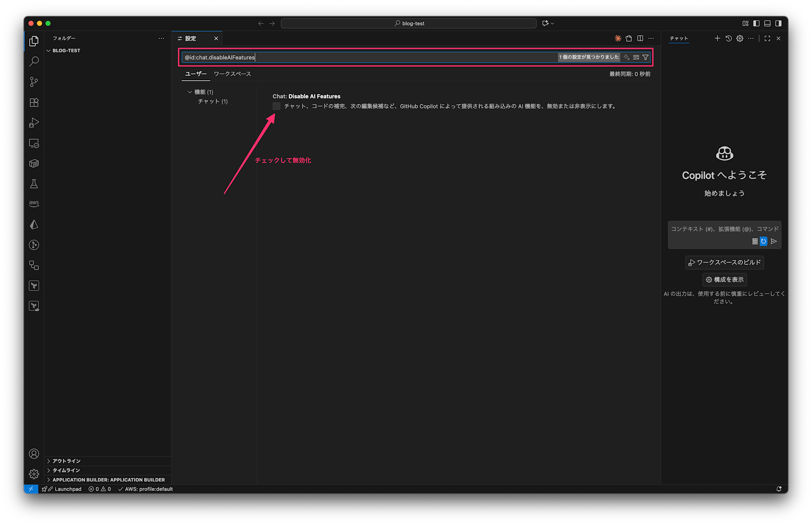Expand the アウトライン section

pos(66,461)
